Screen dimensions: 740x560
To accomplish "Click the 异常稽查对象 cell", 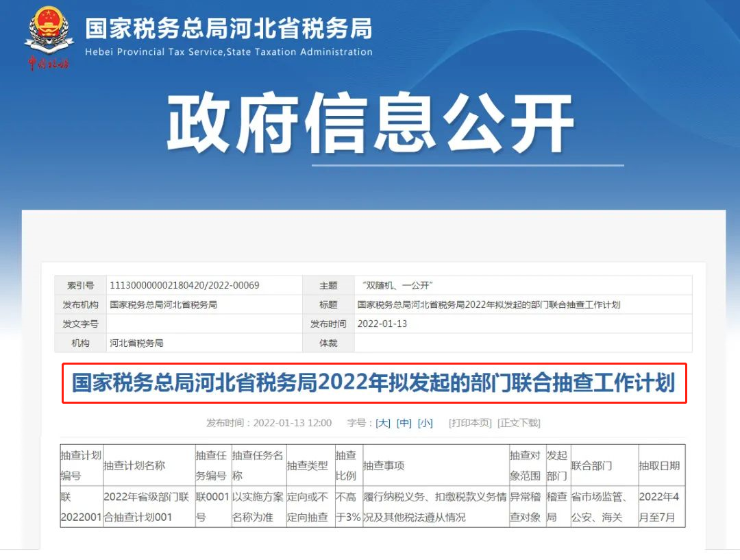I will click(527, 507).
